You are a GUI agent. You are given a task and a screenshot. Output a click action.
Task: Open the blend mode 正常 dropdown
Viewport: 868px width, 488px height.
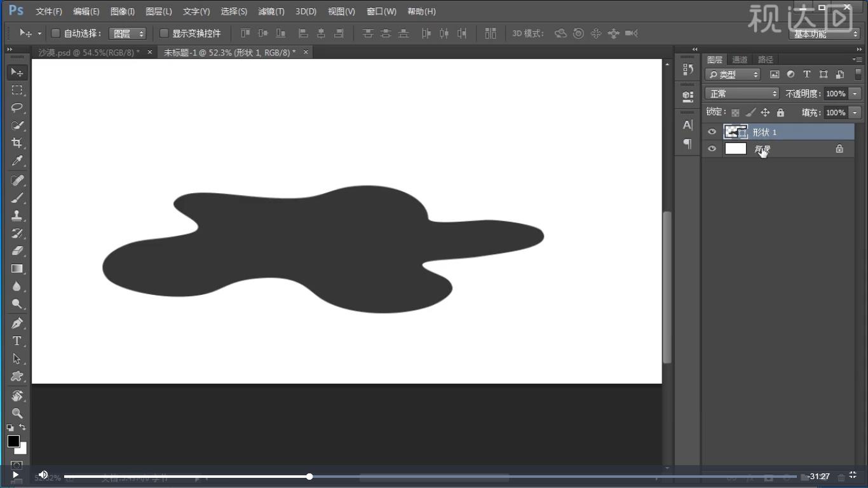(x=742, y=93)
